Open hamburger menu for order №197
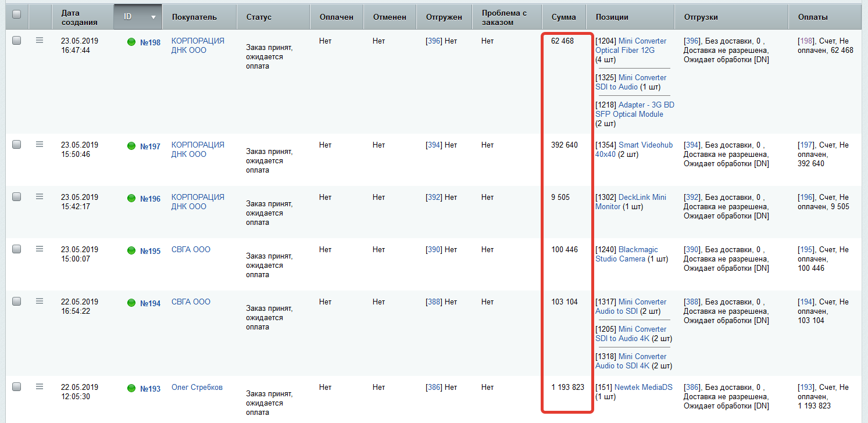The image size is (868, 423). (x=40, y=144)
